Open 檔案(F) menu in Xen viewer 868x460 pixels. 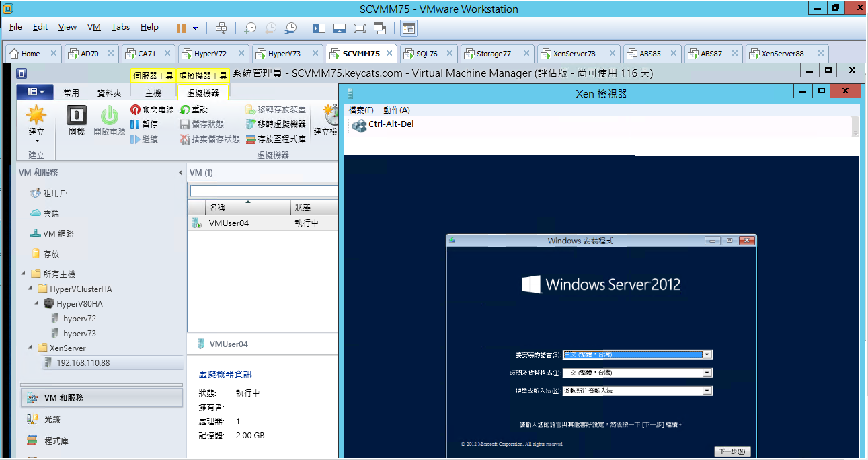coord(361,110)
